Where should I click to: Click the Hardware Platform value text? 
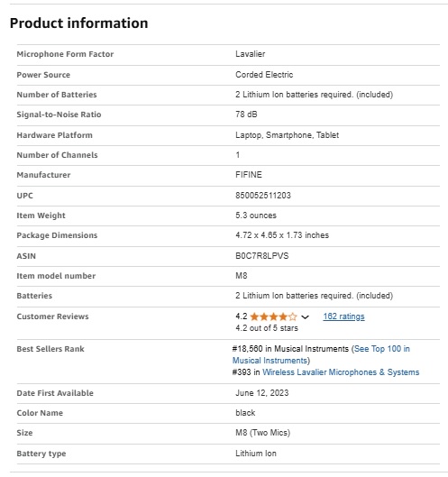click(x=288, y=135)
